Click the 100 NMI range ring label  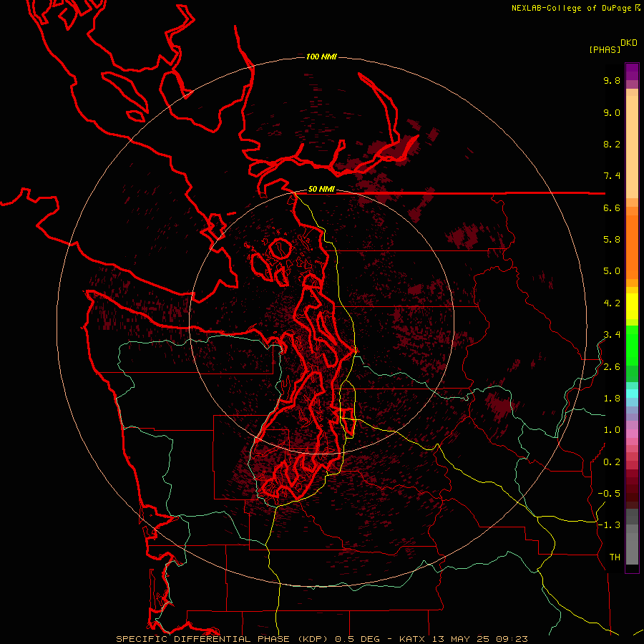pos(321,57)
